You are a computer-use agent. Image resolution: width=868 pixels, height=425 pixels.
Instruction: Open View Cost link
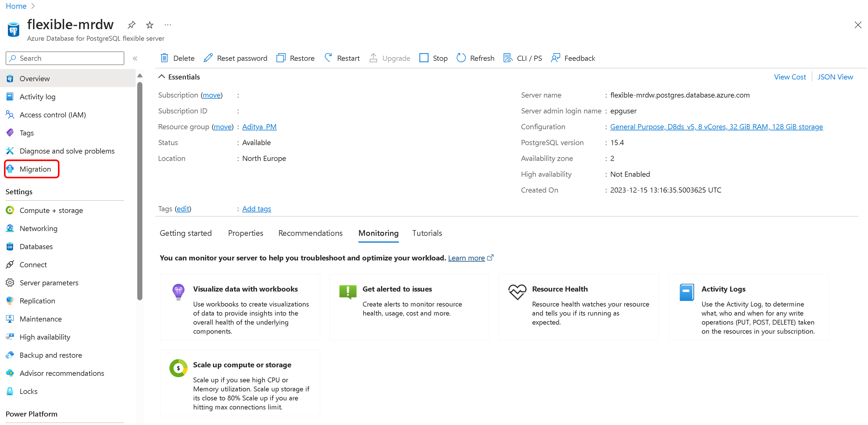(790, 77)
